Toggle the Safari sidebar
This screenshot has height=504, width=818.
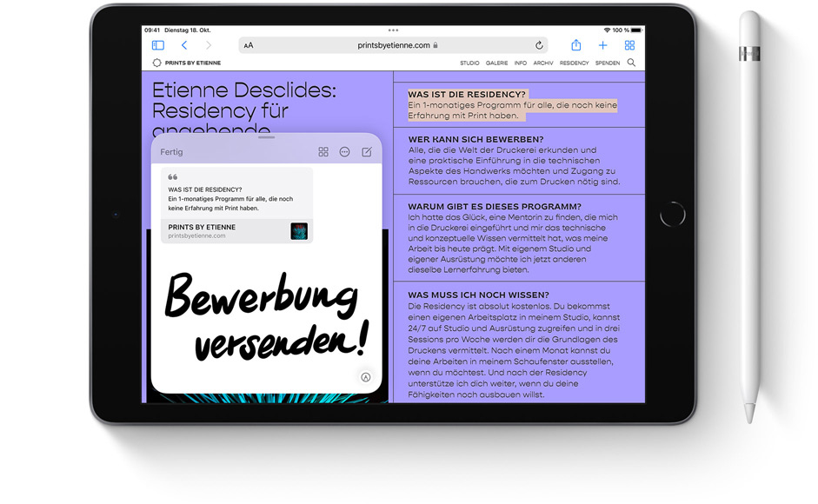(x=158, y=45)
